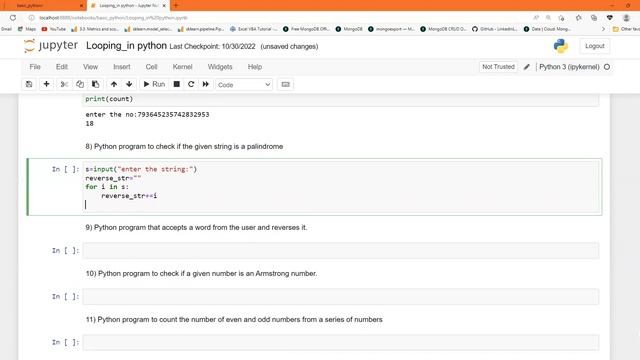Click the browser favorites star icon
The width and height of the screenshot is (640, 360).
pos(579,18)
